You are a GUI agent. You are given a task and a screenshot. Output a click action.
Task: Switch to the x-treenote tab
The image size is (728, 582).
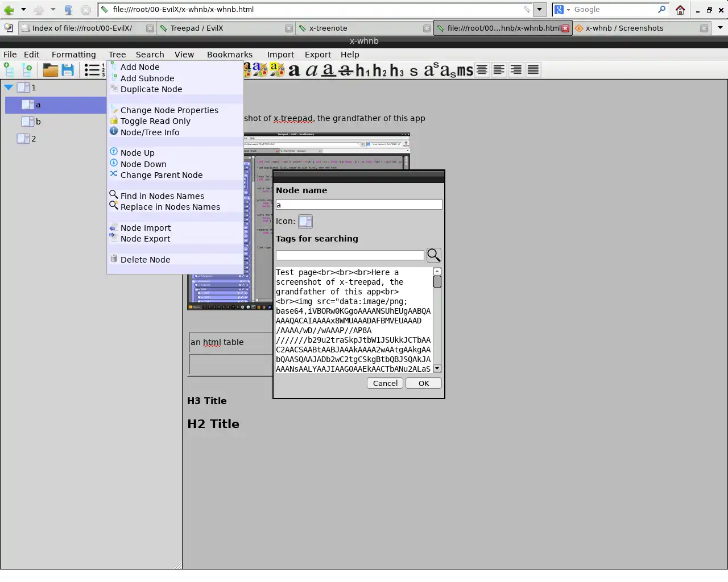tap(364, 28)
